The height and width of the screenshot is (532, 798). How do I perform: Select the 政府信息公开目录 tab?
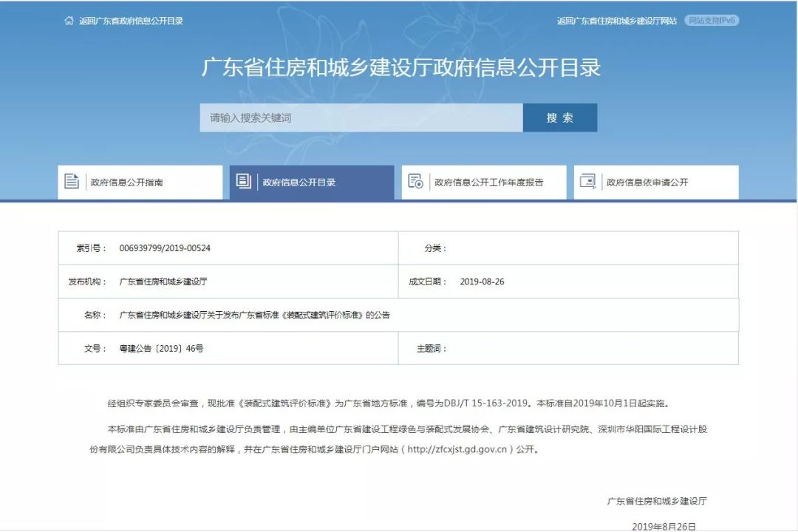coord(312,183)
